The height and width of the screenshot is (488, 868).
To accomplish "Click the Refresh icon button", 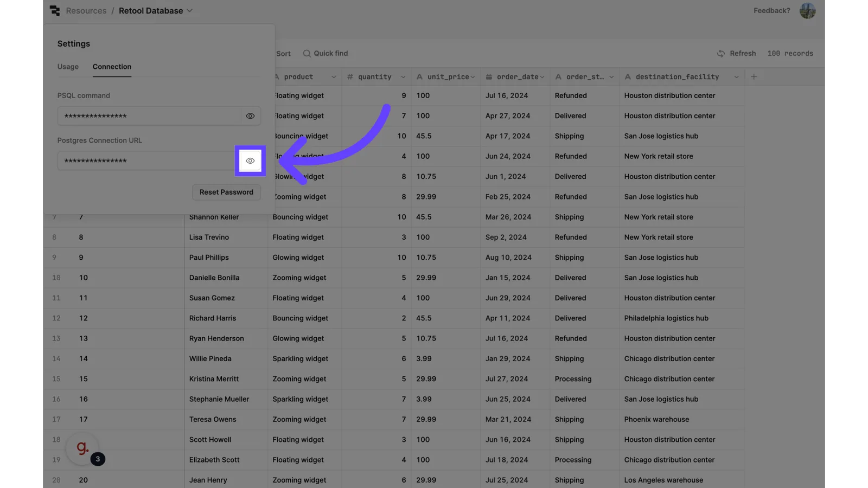I will pyautogui.click(x=720, y=53).
